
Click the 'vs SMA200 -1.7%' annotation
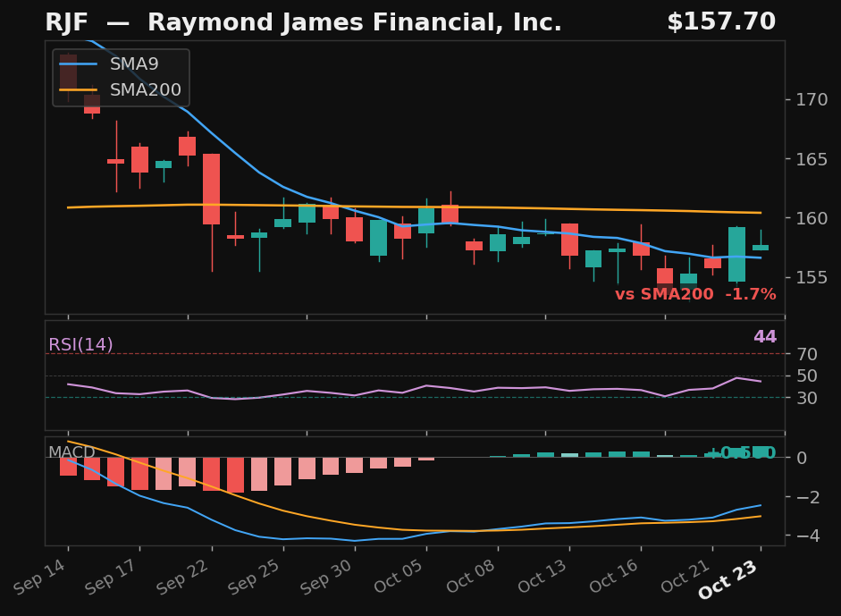point(695,294)
